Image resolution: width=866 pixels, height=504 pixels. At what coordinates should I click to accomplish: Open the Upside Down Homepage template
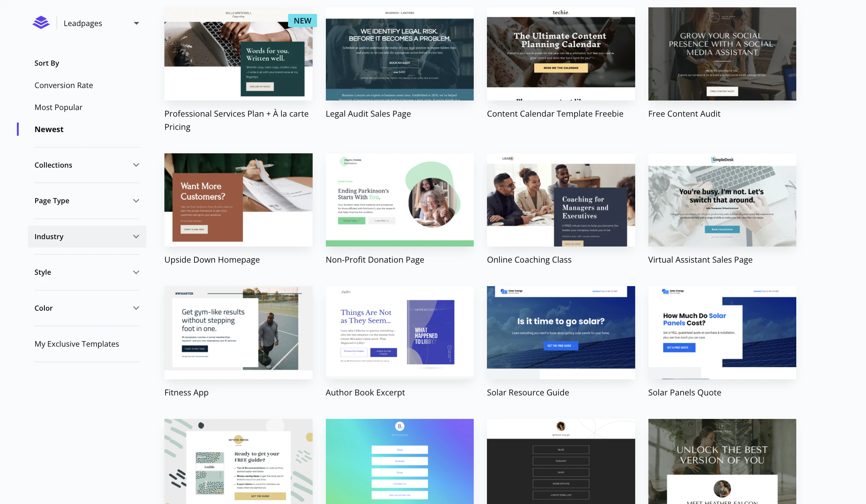pyautogui.click(x=238, y=200)
